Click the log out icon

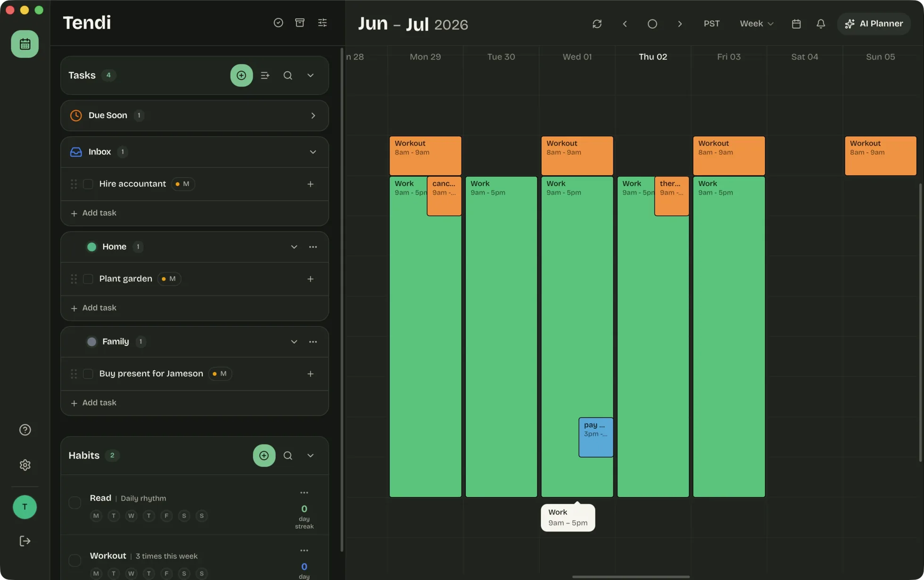click(x=25, y=541)
